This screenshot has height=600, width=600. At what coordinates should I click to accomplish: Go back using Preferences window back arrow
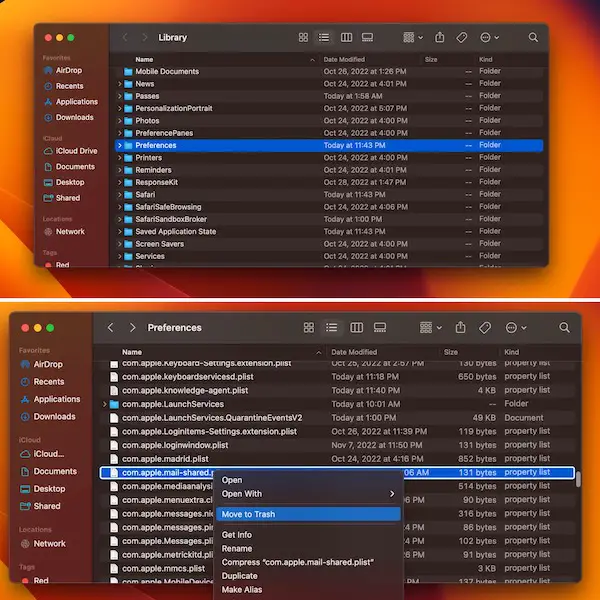tap(111, 327)
